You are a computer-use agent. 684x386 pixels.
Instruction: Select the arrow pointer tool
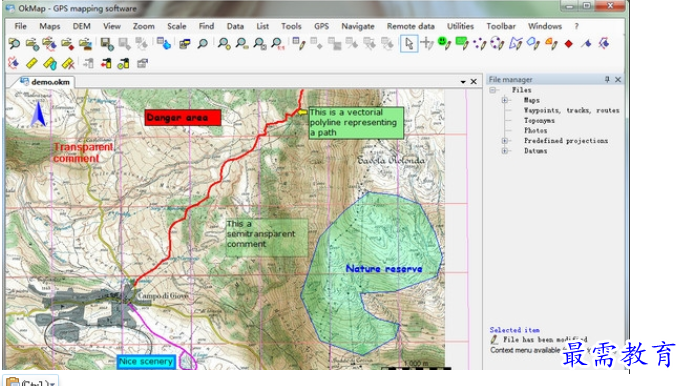coord(409,44)
